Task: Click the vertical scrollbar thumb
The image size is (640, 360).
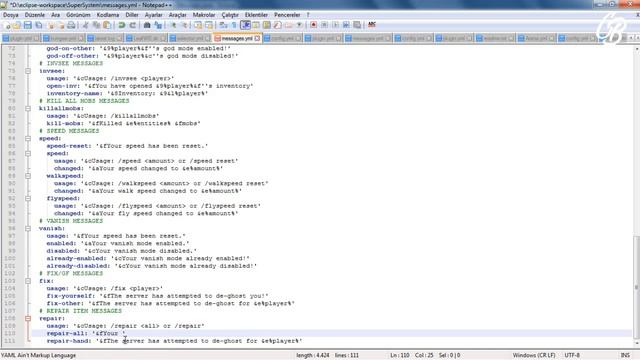Action: (x=636, y=288)
